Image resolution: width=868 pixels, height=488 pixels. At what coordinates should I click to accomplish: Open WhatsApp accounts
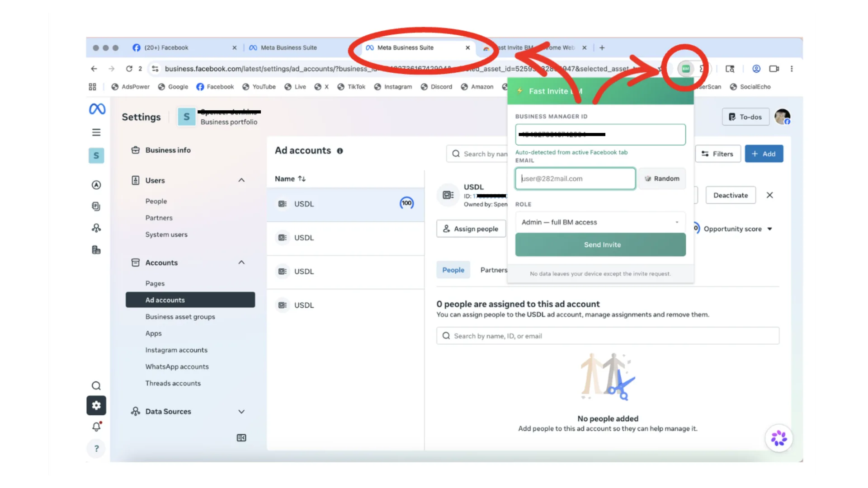pyautogui.click(x=177, y=367)
